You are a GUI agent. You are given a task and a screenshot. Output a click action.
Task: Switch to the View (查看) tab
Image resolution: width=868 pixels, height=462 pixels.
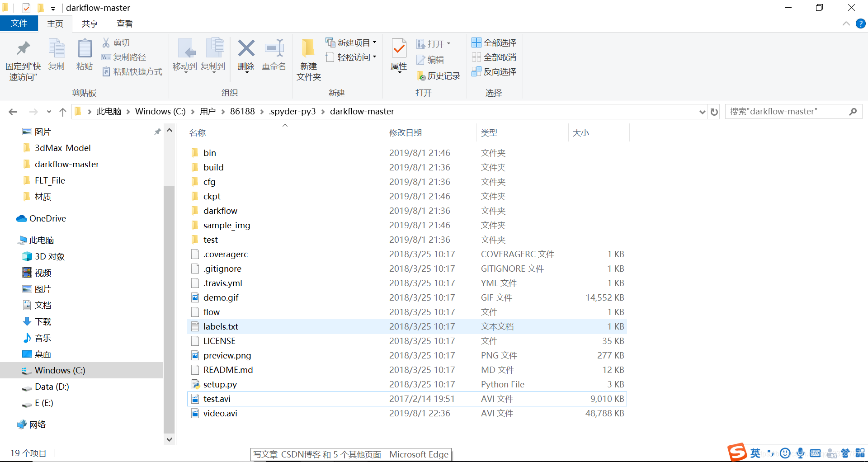click(x=124, y=24)
